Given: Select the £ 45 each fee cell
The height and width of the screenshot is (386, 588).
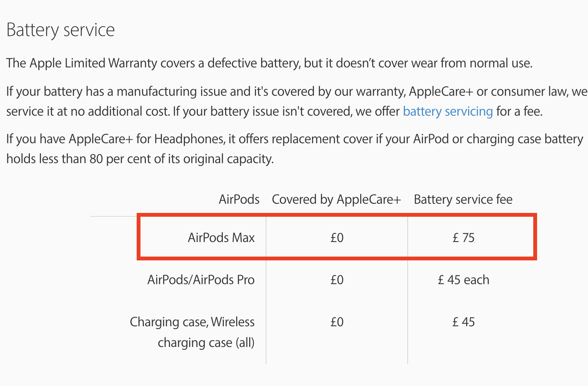Looking at the screenshot, I should click(464, 280).
